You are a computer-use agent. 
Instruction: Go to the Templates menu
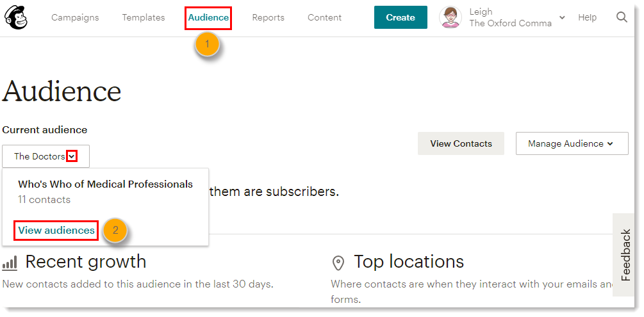[x=144, y=17]
